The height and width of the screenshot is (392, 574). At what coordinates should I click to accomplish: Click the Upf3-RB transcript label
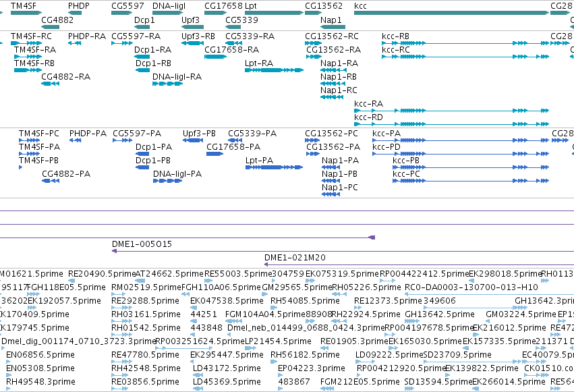tap(198, 36)
